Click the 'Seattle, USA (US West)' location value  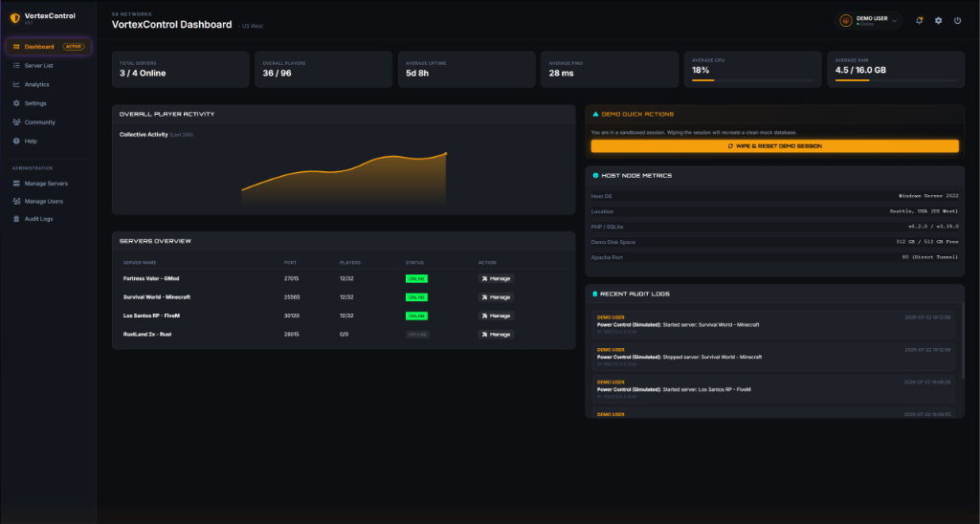[924, 211]
